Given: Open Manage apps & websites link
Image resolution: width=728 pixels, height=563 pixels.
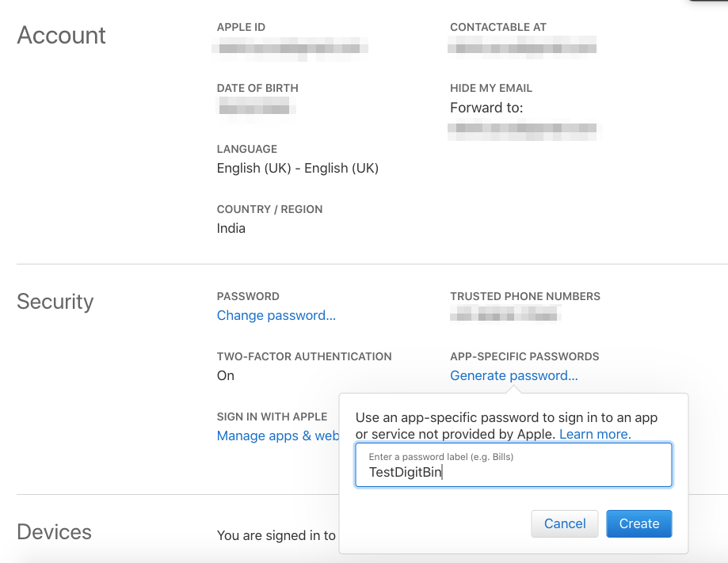Looking at the screenshot, I should pos(277,436).
